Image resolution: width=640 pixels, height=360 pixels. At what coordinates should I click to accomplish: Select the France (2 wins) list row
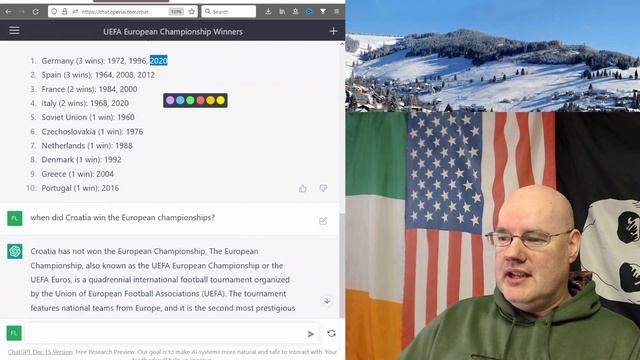click(x=89, y=89)
